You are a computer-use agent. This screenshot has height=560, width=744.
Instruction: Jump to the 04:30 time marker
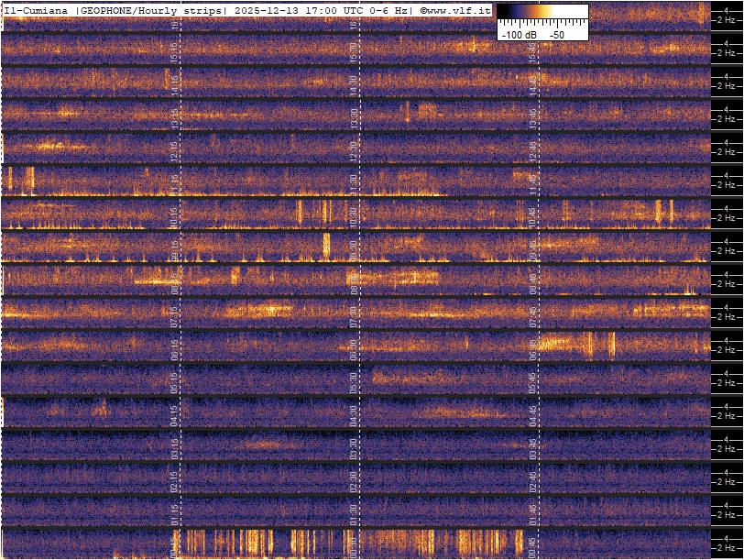(353, 414)
